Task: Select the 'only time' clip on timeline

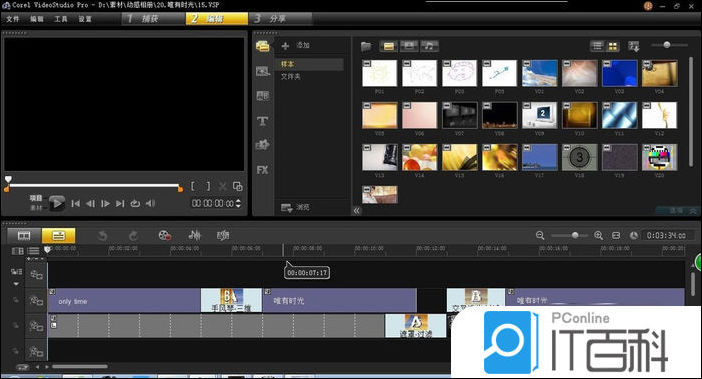Action: click(124, 301)
